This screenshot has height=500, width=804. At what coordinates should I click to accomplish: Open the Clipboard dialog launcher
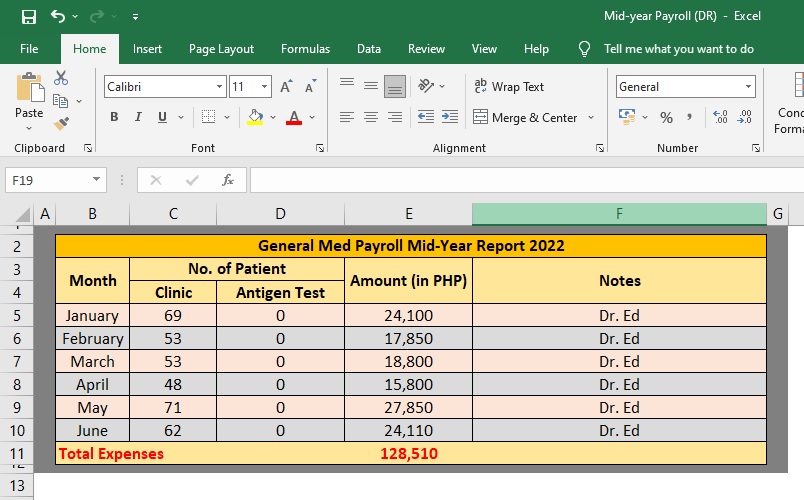tap(88, 148)
